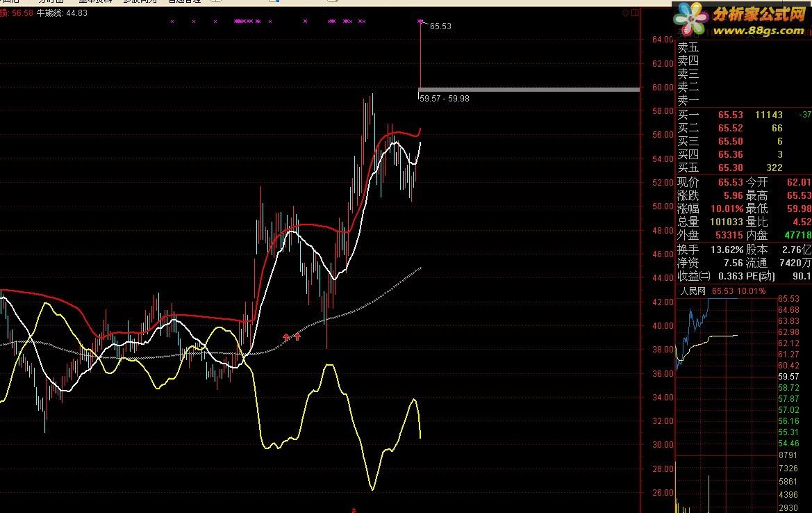Click the 收益(二) earnings value 0.363
812x513 pixels.
(729, 276)
